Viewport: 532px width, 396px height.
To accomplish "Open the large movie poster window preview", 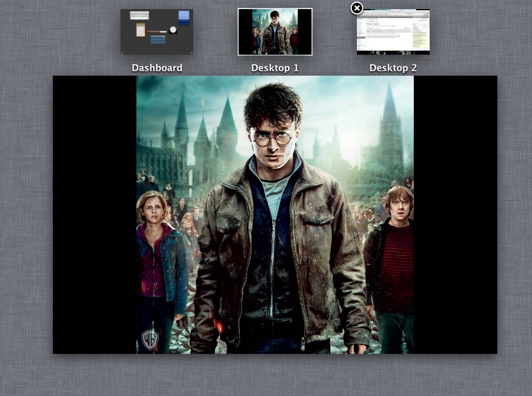I will 275,214.
